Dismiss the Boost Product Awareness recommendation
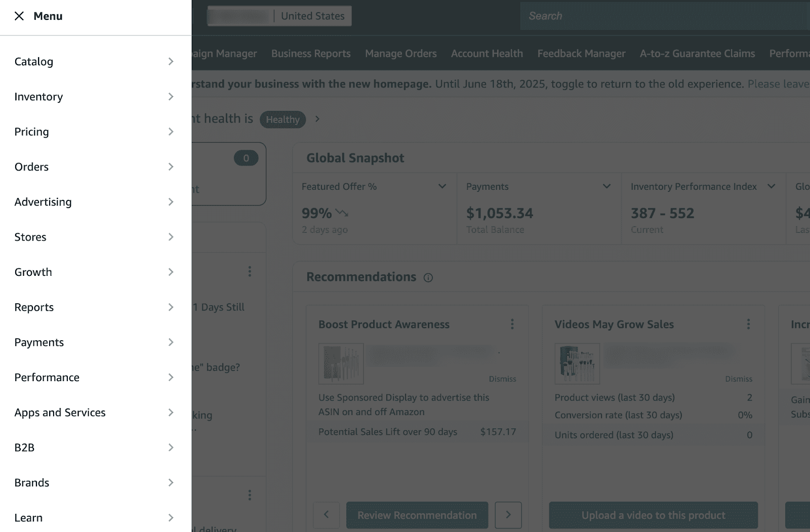The width and height of the screenshot is (810, 532). point(502,379)
